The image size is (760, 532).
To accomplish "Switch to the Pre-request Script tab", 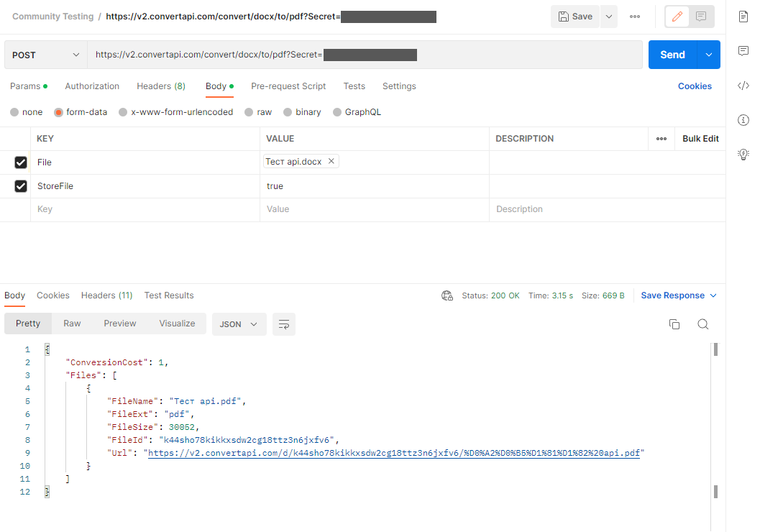I will coord(288,86).
